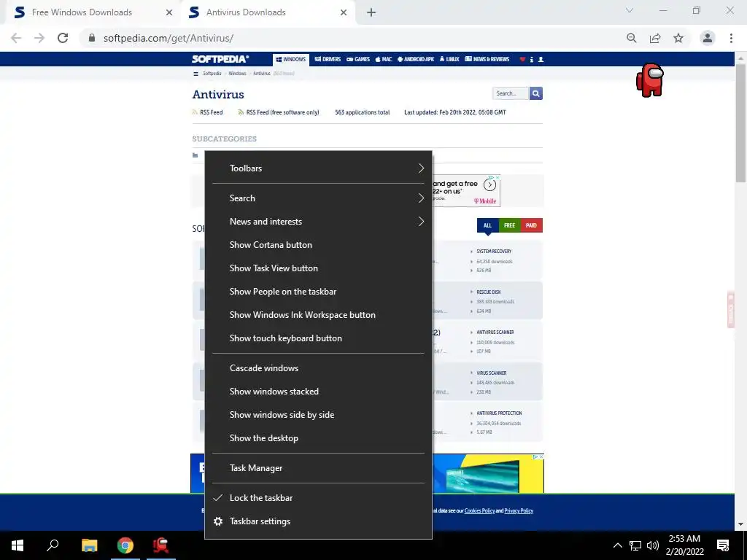Open the ANDROID APK section
747x560 pixels.
point(416,60)
